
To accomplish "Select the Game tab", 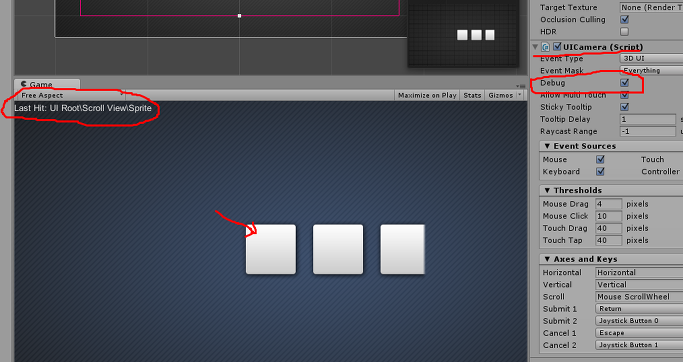I will pos(47,84).
